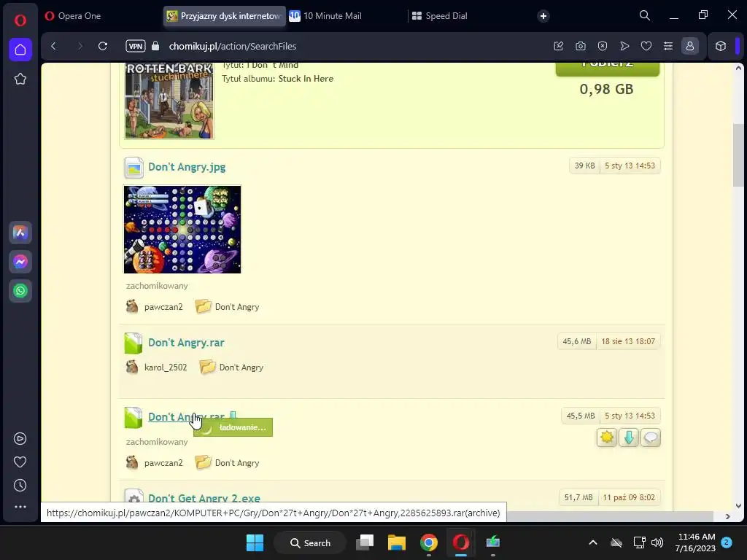Open Aria AI sidebar icon
747x560 pixels.
point(20,233)
